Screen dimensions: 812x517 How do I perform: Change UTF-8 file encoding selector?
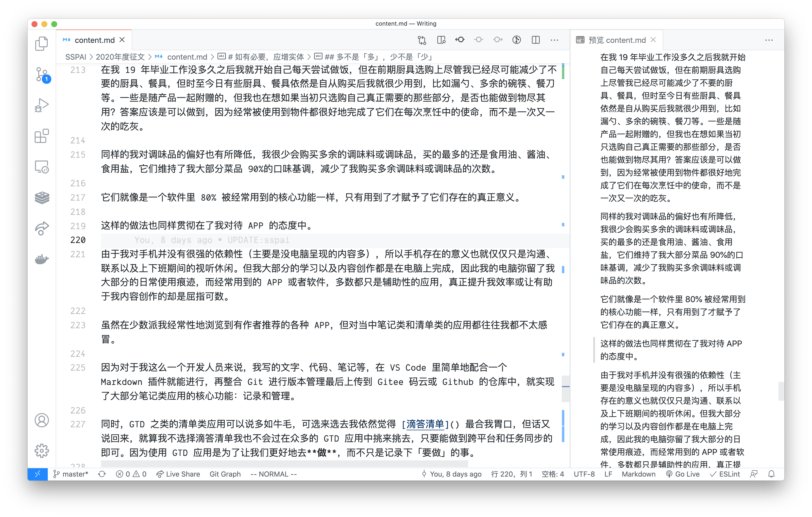coord(584,474)
